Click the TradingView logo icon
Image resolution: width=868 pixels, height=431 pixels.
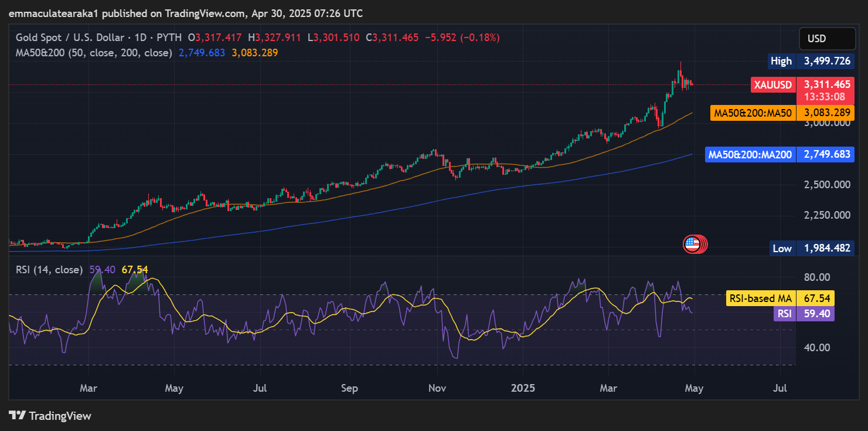[x=18, y=416]
